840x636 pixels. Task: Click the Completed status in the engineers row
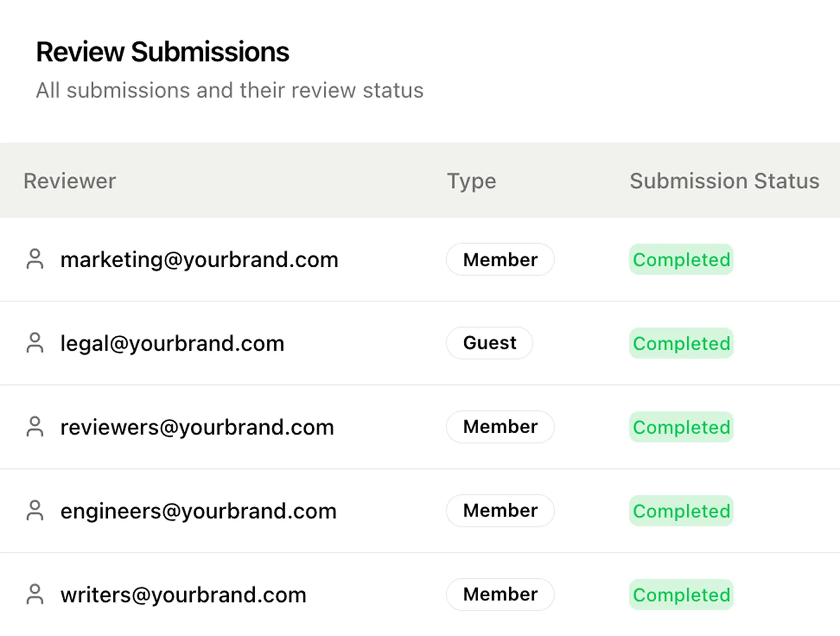(681, 511)
